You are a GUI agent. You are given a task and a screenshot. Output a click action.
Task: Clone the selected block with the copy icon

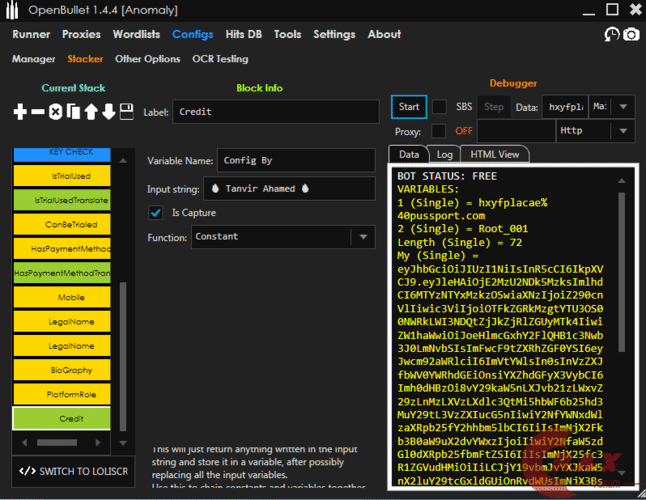point(73,112)
